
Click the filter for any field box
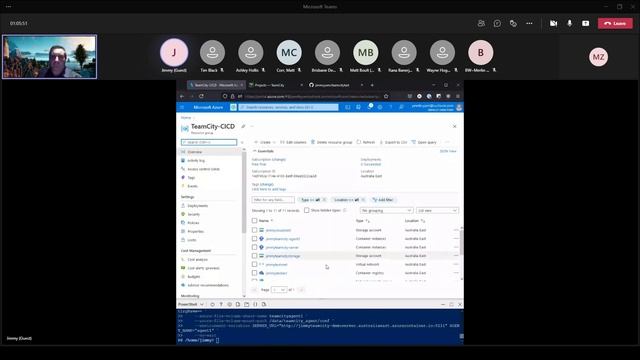[x=273, y=200]
